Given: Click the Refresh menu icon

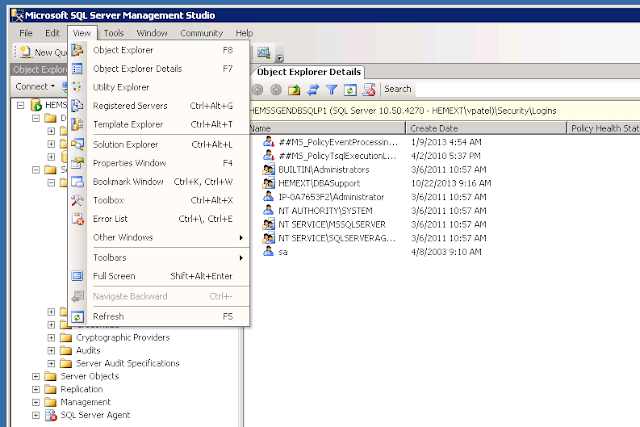Looking at the screenshot, I should 77,316.
